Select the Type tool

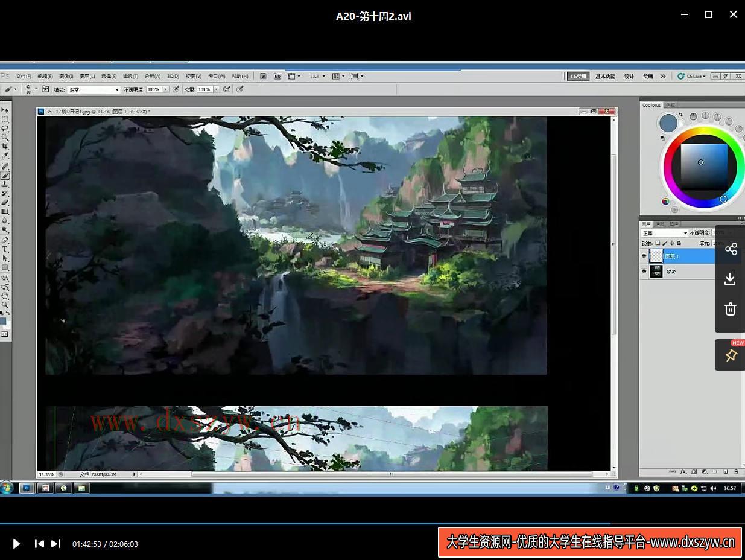(5, 249)
